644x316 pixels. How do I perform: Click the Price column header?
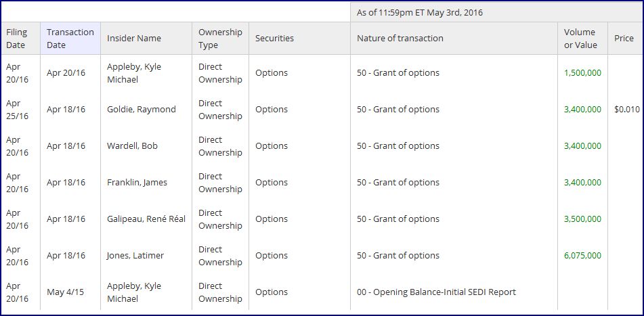[624, 39]
